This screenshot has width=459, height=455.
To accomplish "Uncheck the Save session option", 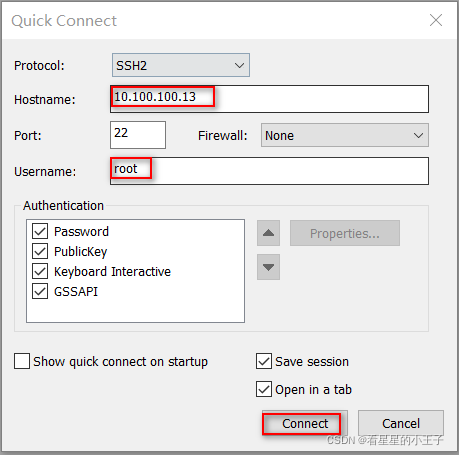I will [x=264, y=361].
